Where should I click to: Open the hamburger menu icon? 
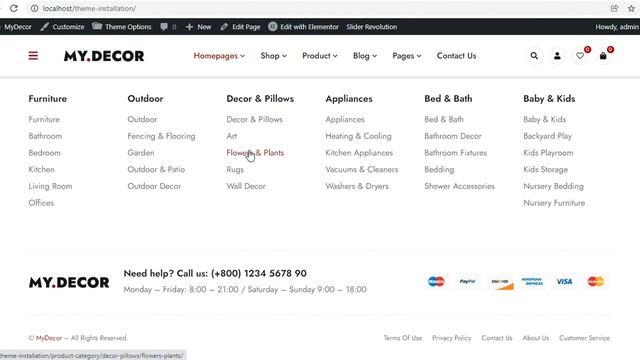tap(33, 56)
